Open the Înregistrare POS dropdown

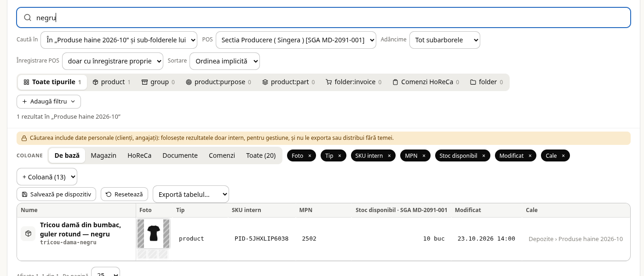113,61
